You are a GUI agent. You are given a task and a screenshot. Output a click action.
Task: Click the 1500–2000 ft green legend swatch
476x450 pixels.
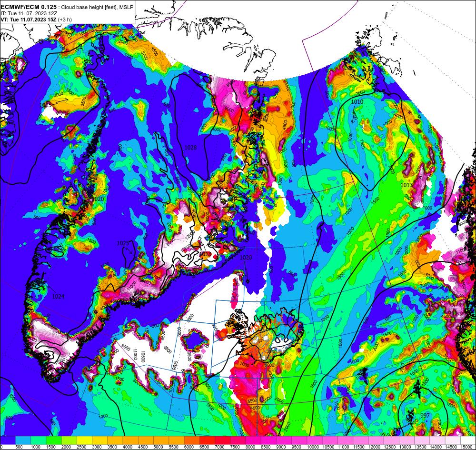(x=54, y=440)
